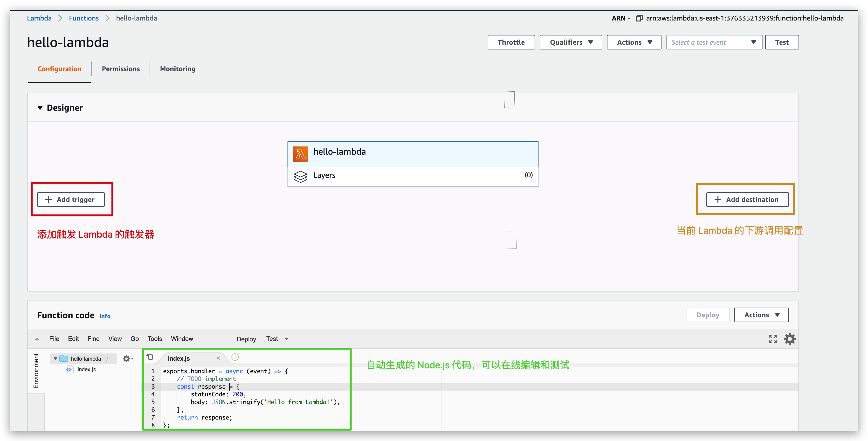The height and width of the screenshot is (441, 868).
Task: Open Select a test event dropdown
Action: click(x=714, y=42)
